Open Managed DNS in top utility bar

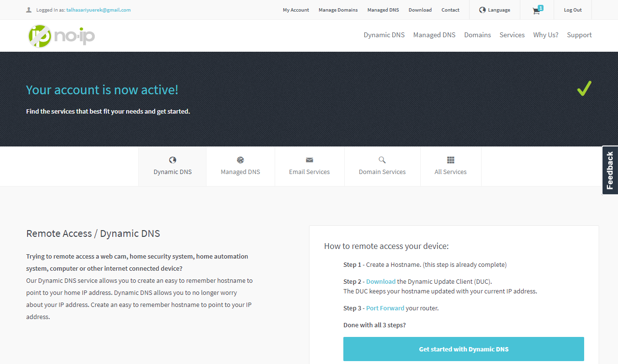(383, 10)
